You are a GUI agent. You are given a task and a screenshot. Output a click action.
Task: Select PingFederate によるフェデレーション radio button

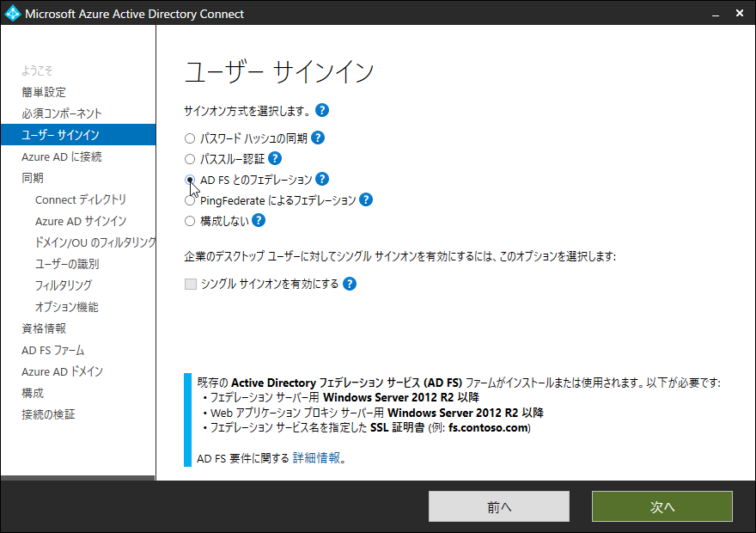190,200
